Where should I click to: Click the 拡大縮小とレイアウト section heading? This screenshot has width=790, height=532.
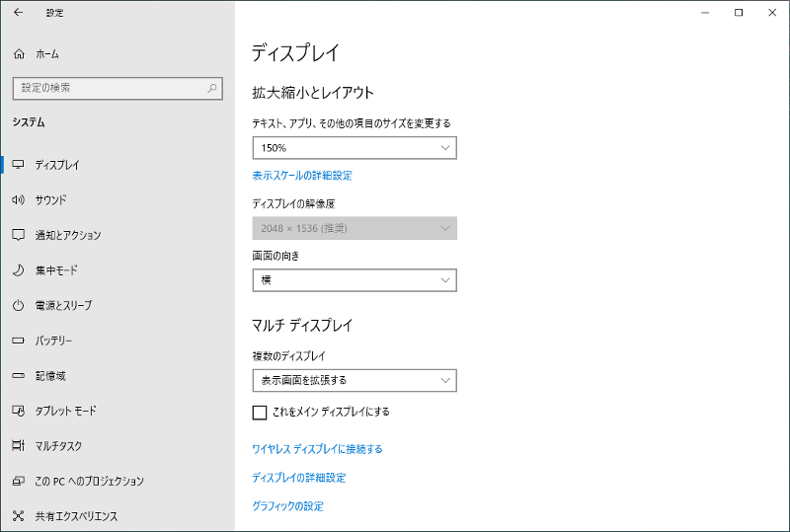pyautogui.click(x=313, y=93)
